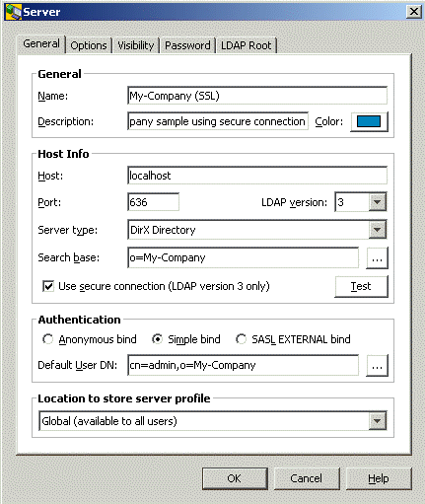Expand the server profile location dropdown

pyautogui.click(x=377, y=421)
